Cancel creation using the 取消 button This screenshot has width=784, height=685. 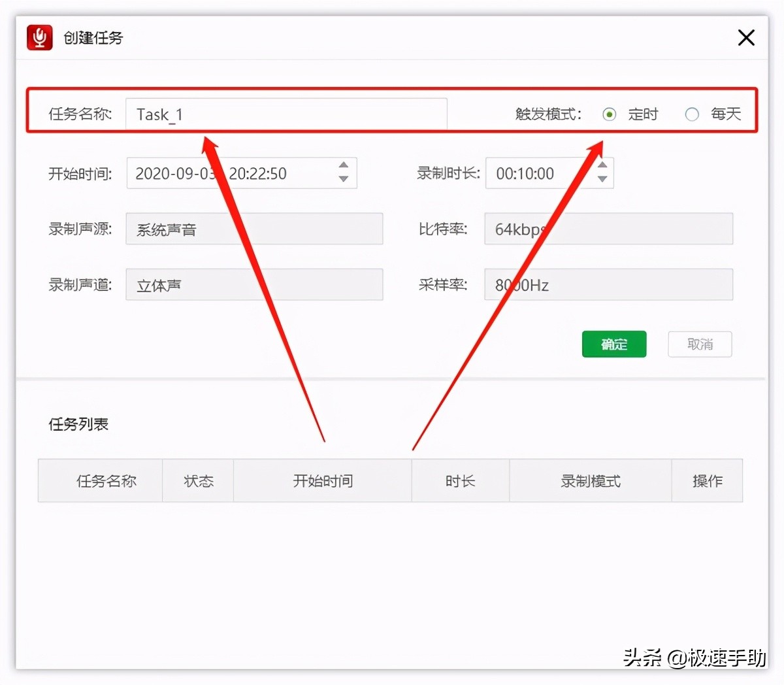(x=699, y=344)
